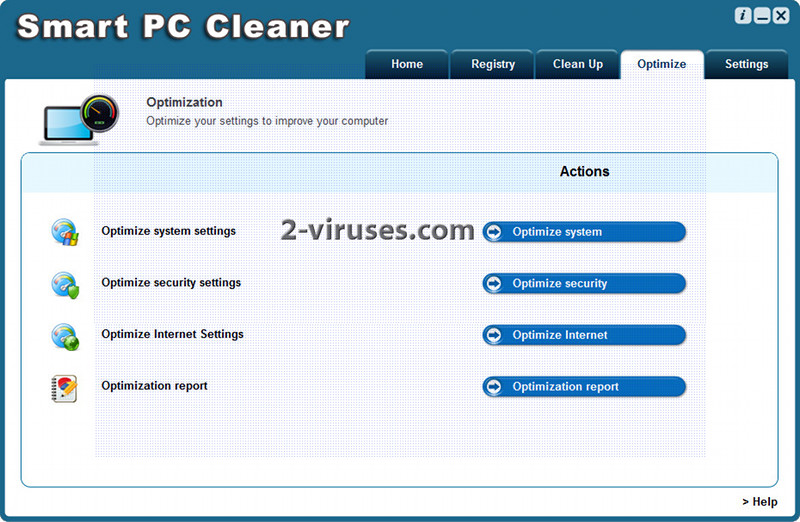
Task: Start the Optimize Internet action
Action: pyautogui.click(x=584, y=335)
